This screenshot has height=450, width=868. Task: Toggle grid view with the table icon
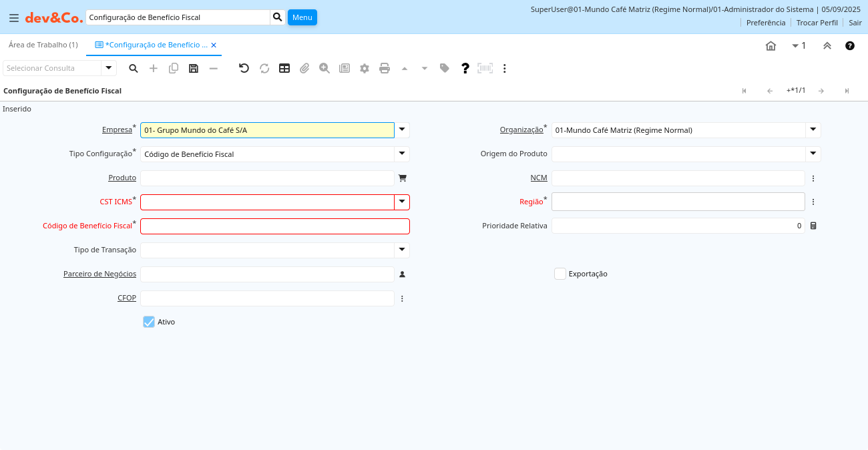pos(284,68)
